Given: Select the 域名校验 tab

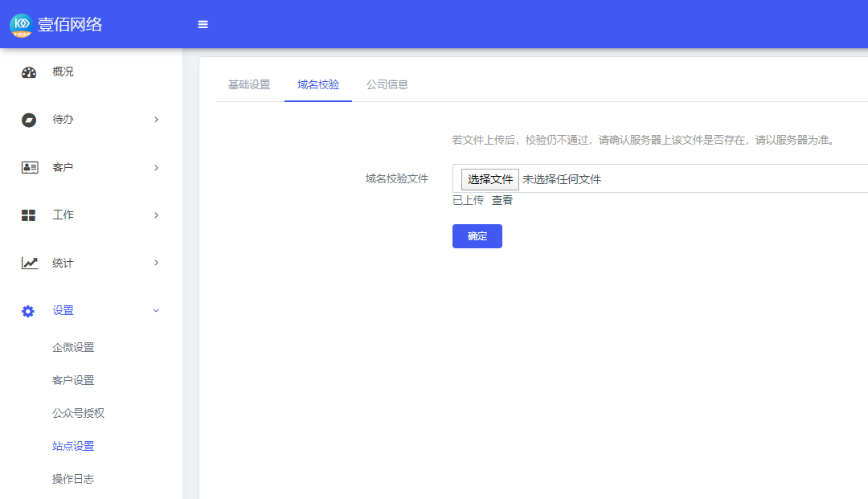Looking at the screenshot, I should 318,84.
